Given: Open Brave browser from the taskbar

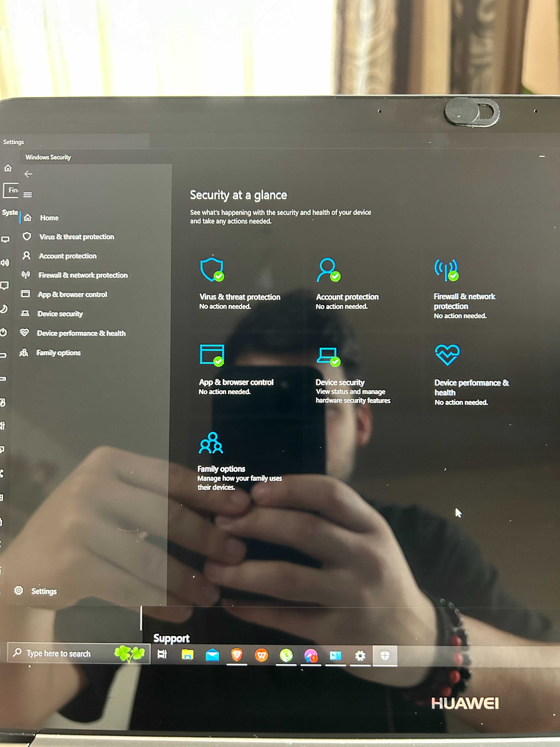Looking at the screenshot, I should 237,655.
